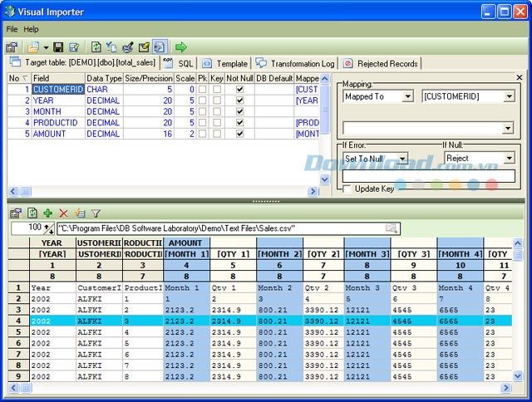This screenshot has width=532, height=402.
Task: Toggle the Key checkbox for AMOUNT row
Action: 217,133
